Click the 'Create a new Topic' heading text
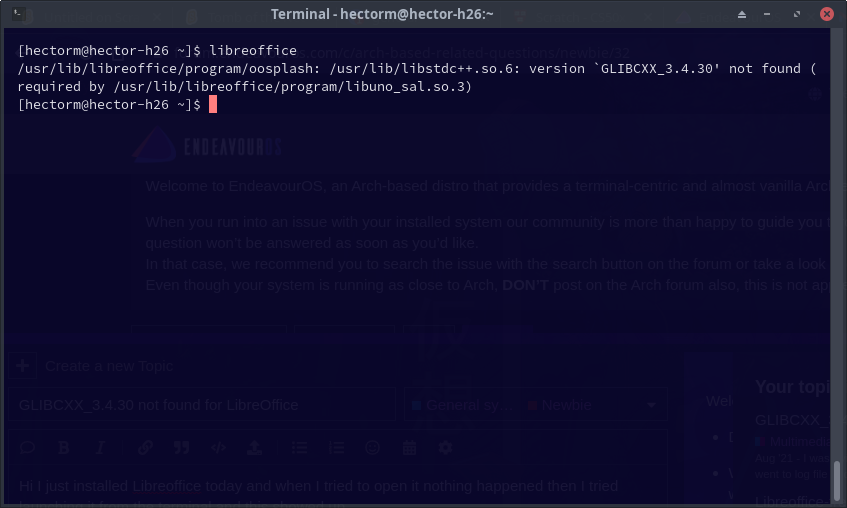Viewport: 847px width, 508px height. [109, 366]
